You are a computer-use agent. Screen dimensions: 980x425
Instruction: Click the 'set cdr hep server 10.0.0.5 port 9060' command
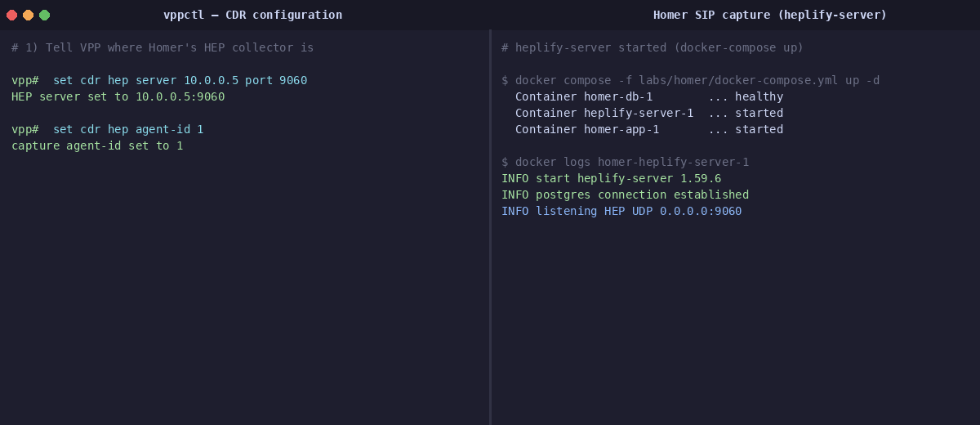coord(180,80)
